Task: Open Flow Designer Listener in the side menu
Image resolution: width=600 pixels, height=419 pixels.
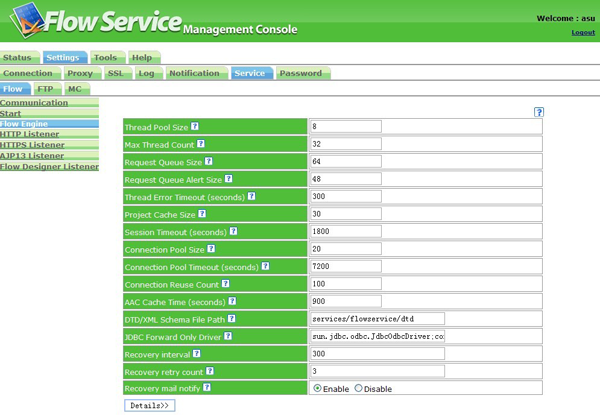Action: [x=49, y=166]
